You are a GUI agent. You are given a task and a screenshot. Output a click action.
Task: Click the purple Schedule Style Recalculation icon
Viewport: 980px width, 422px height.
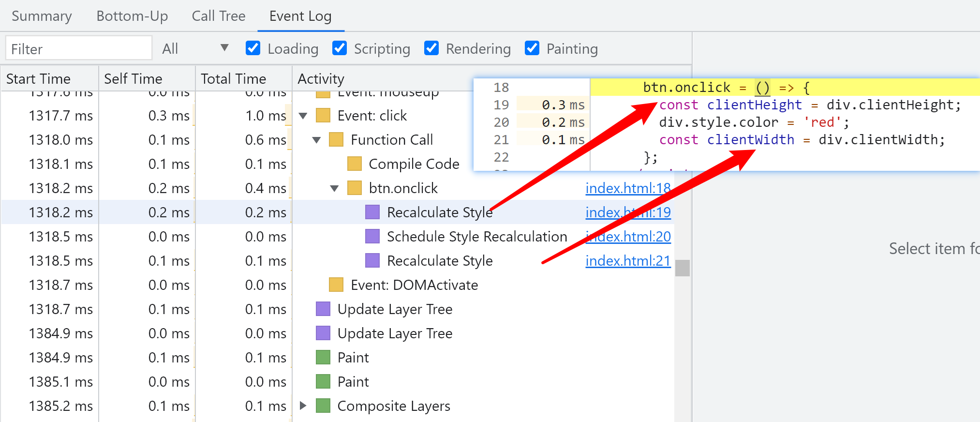coord(372,237)
